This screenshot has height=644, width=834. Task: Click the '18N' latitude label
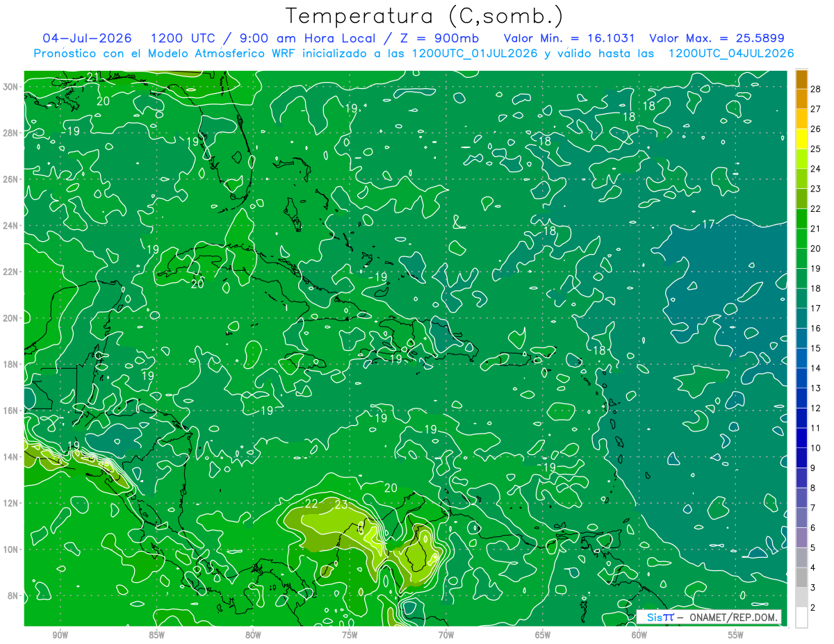[x=12, y=364]
